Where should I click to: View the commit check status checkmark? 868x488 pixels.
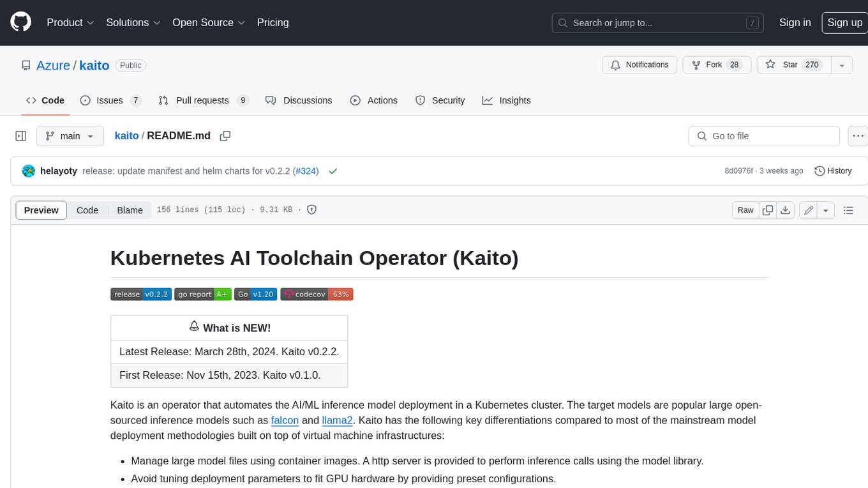coord(333,171)
